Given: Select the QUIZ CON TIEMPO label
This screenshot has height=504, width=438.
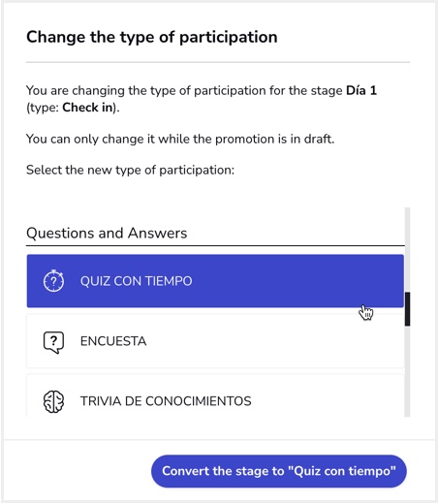Looking at the screenshot, I should pos(136,281).
